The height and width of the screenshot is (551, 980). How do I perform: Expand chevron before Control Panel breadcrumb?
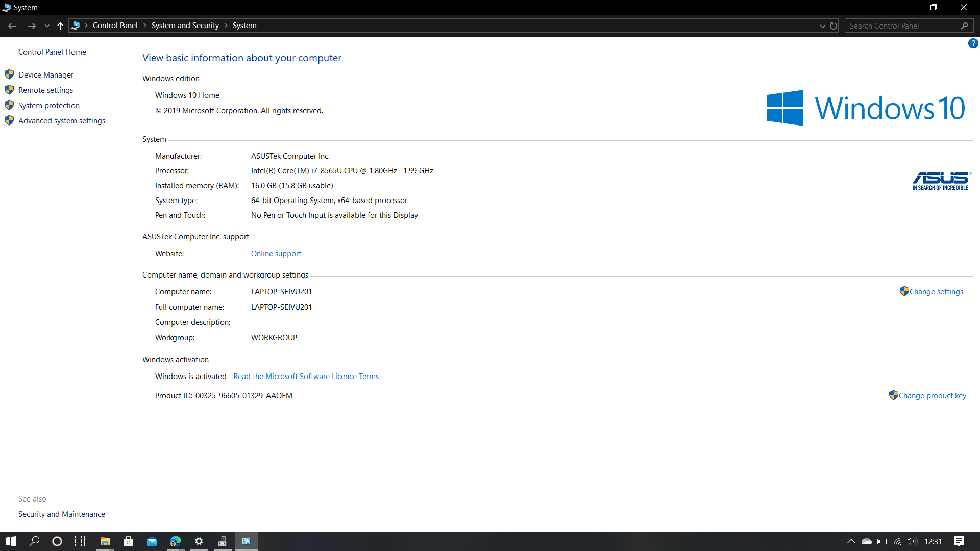tap(86, 26)
